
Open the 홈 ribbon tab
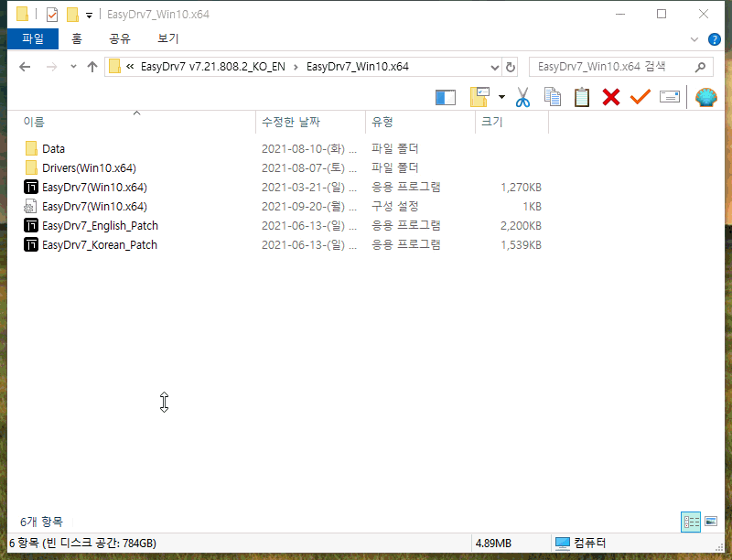[x=77, y=38]
